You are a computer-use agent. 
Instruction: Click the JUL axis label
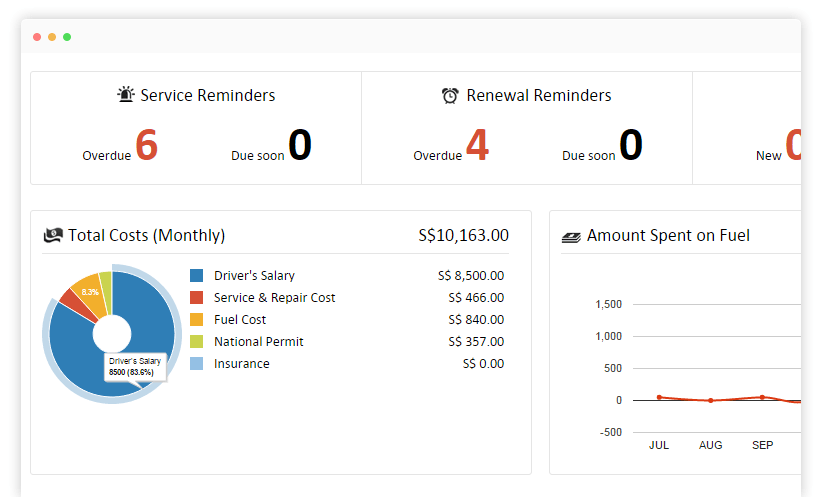tap(659, 445)
